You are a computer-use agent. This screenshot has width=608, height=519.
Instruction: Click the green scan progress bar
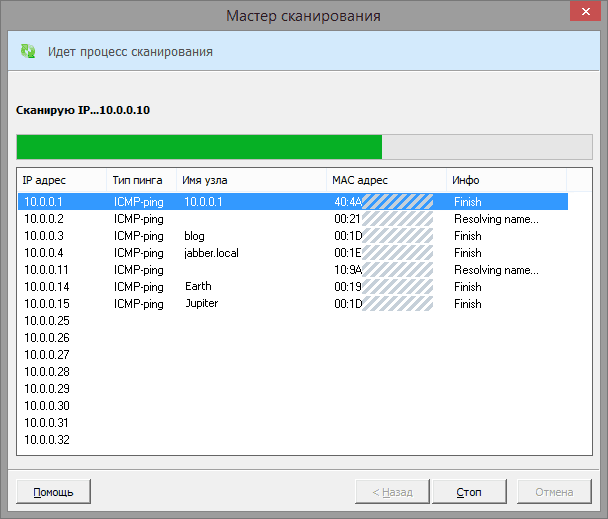pyautogui.click(x=200, y=146)
